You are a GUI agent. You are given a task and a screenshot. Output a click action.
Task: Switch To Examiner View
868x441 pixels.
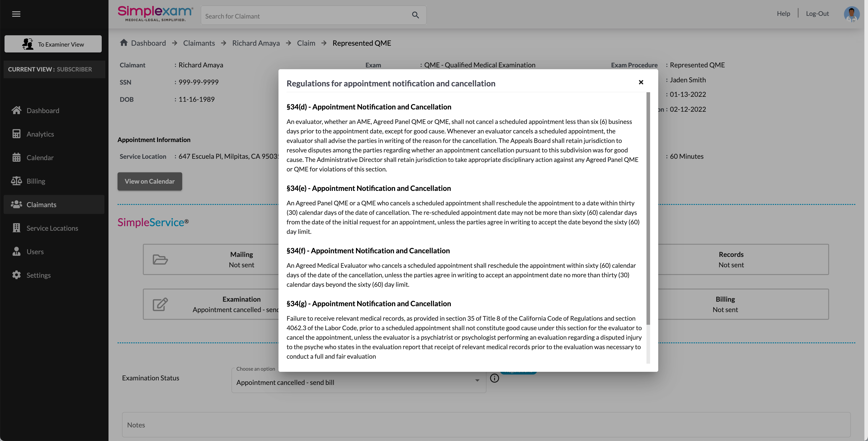53,44
